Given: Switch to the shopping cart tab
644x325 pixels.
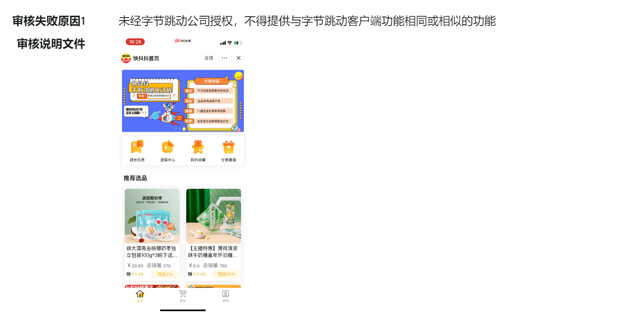Looking at the screenshot, I should 182,296.
